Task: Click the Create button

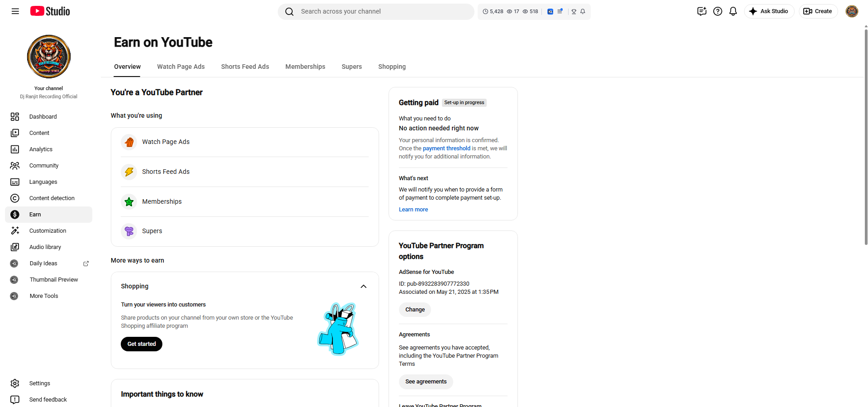Action: point(818,11)
